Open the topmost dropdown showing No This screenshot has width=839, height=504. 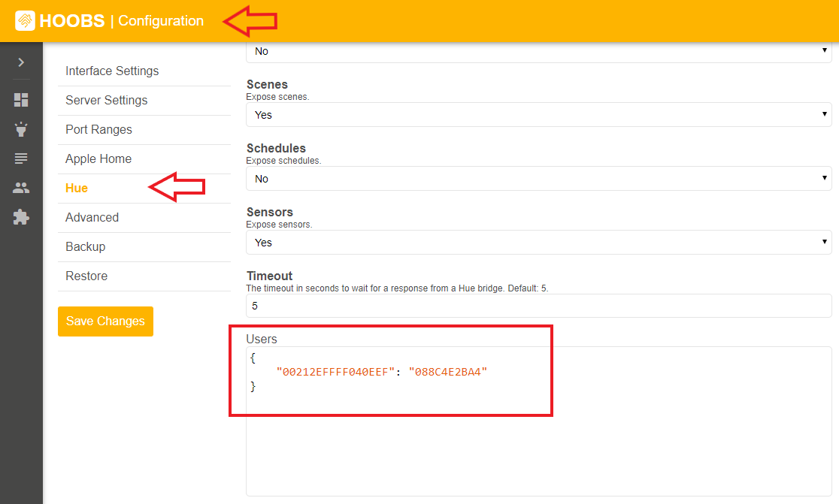(539, 52)
